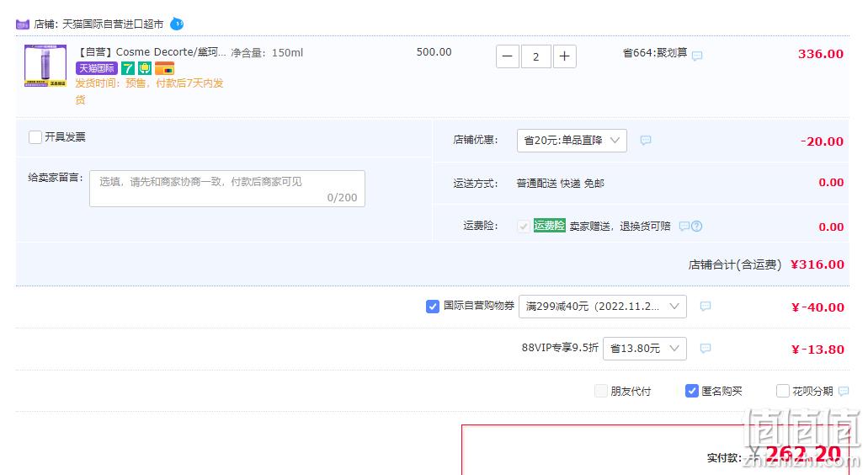Click the store name 天猫国际自营进口超市
868x475 pixels.
112,24
